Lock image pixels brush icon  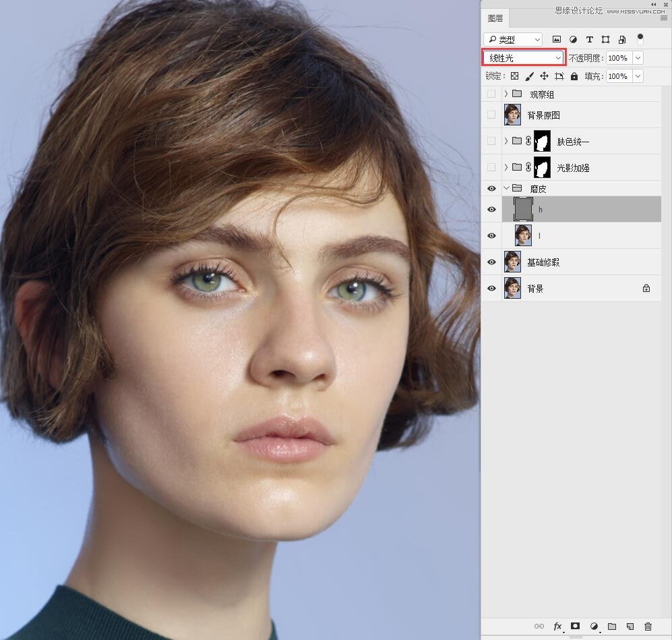coord(529,76)
